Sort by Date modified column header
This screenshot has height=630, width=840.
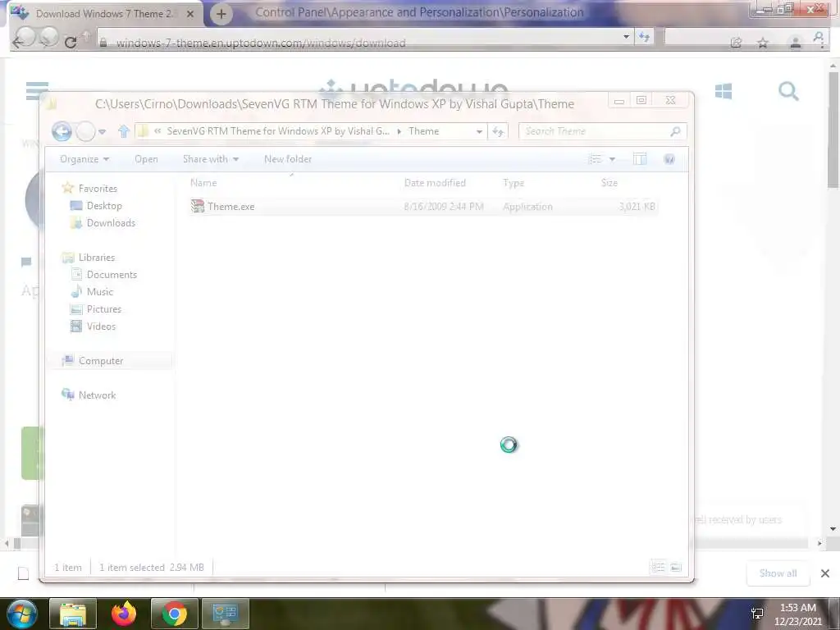(435, 183)
